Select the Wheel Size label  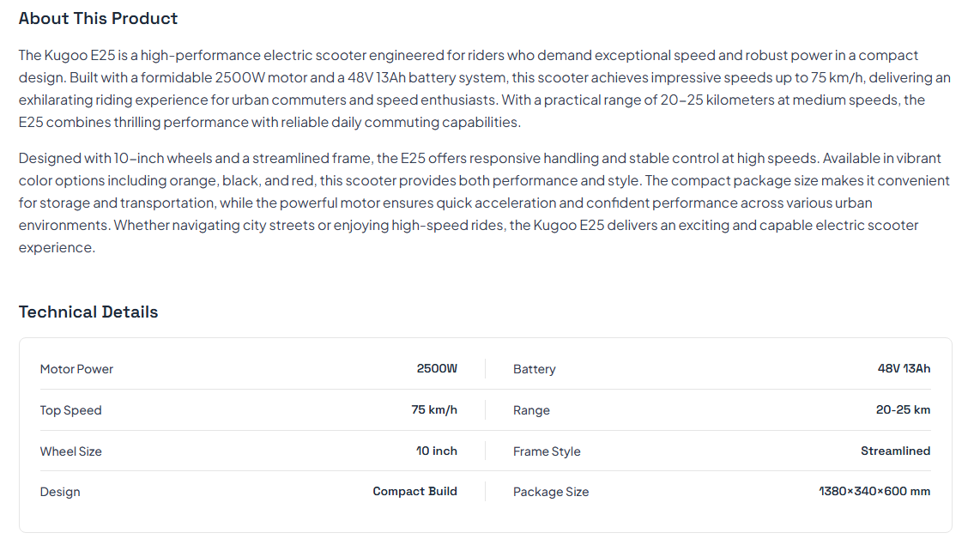(x=70, y=451)
